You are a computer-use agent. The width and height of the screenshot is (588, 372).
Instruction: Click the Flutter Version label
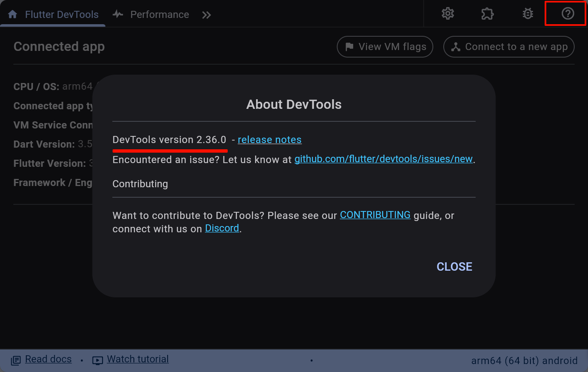pos(50,163)
